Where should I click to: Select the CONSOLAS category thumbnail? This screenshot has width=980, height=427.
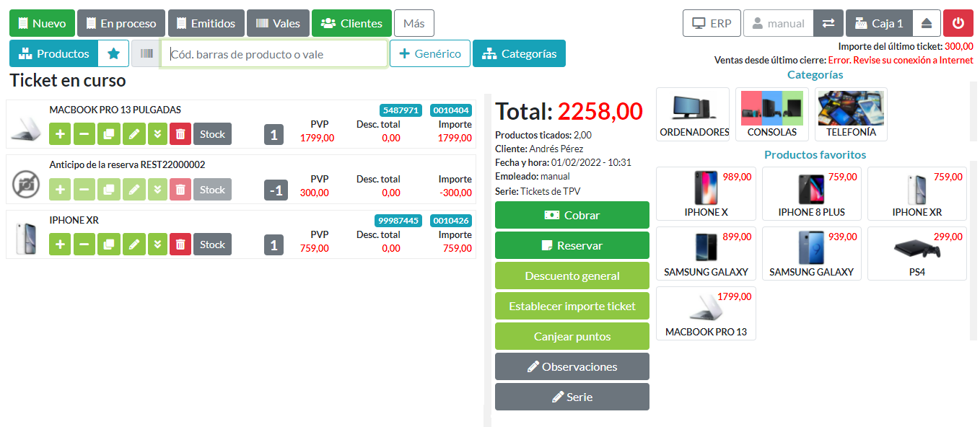771,114
